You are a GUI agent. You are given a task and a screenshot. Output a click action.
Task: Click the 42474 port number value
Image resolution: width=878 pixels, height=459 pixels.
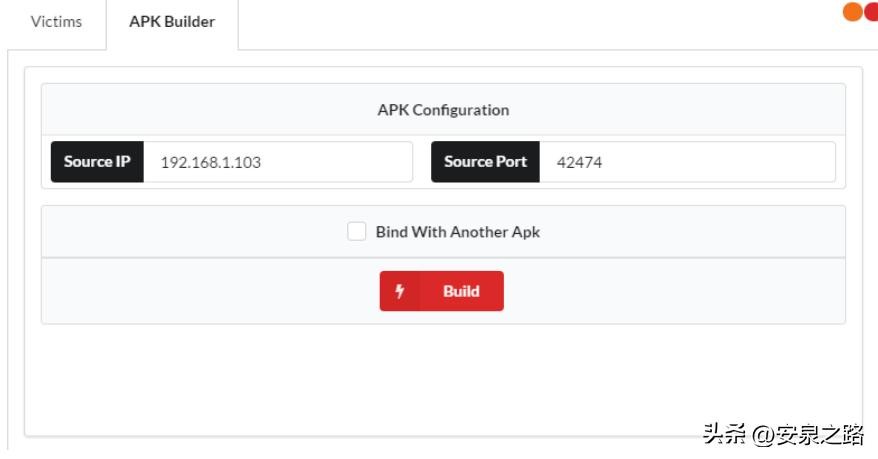[x=579, y=162]
